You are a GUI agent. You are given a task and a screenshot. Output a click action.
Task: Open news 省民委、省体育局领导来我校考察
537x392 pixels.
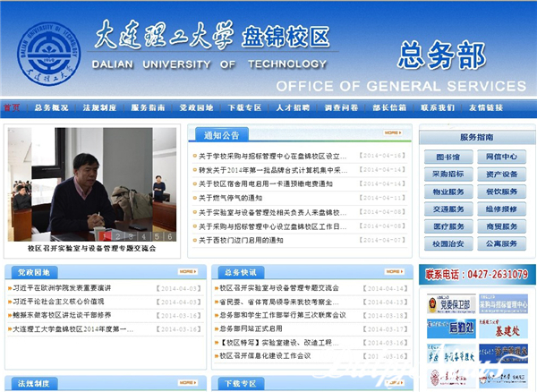(x=279, y=302)
